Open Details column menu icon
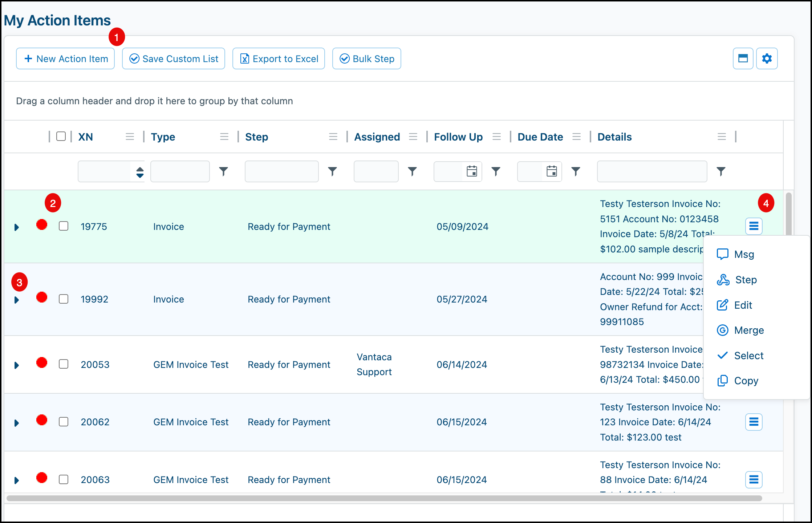812x523 pixels. pos(722,137)
